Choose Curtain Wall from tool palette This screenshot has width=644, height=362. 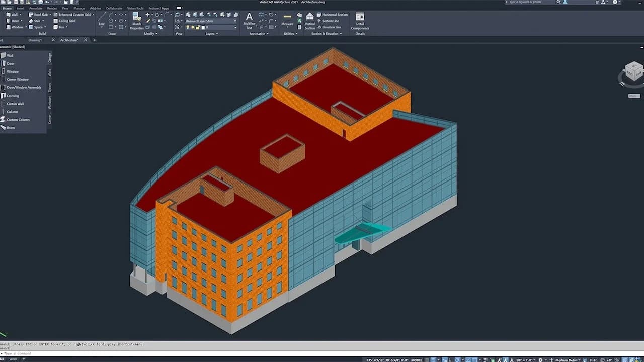(x=15, y=104)
